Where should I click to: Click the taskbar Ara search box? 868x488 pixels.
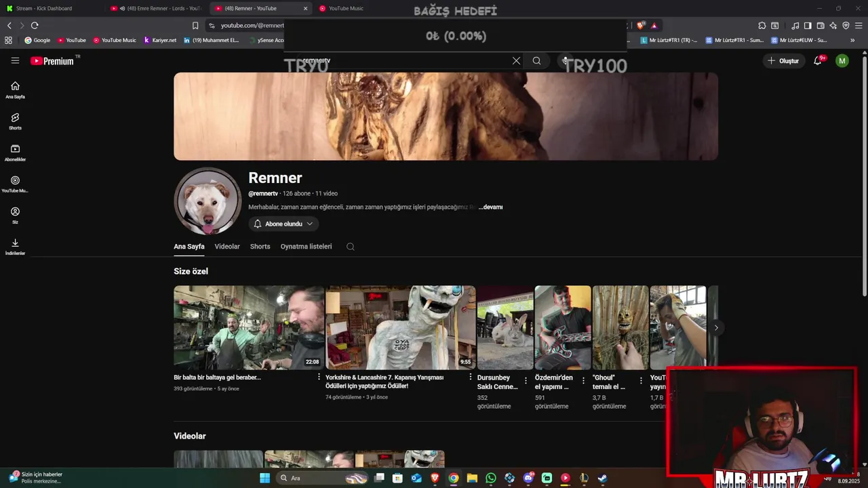(322, 478)
